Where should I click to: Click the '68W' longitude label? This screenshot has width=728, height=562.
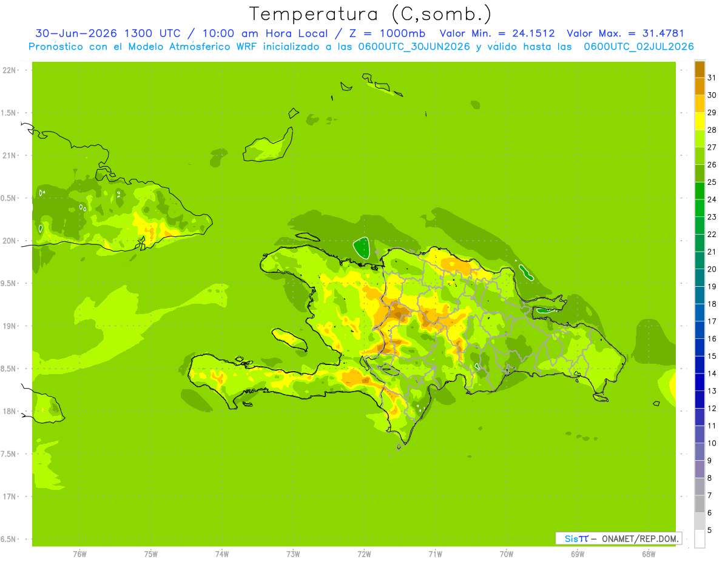click(x=649, y=554)
